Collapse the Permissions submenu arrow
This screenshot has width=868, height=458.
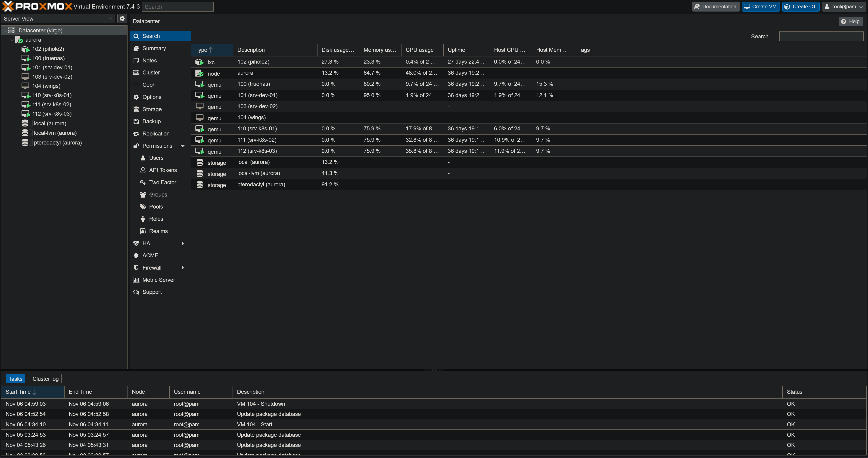[183, 146]
